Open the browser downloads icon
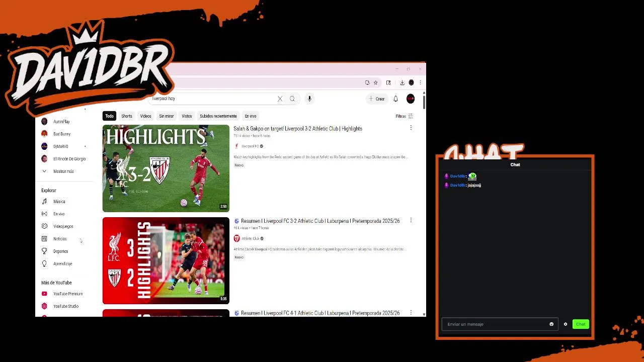The image size is (644, 362). tap(402, 82)
